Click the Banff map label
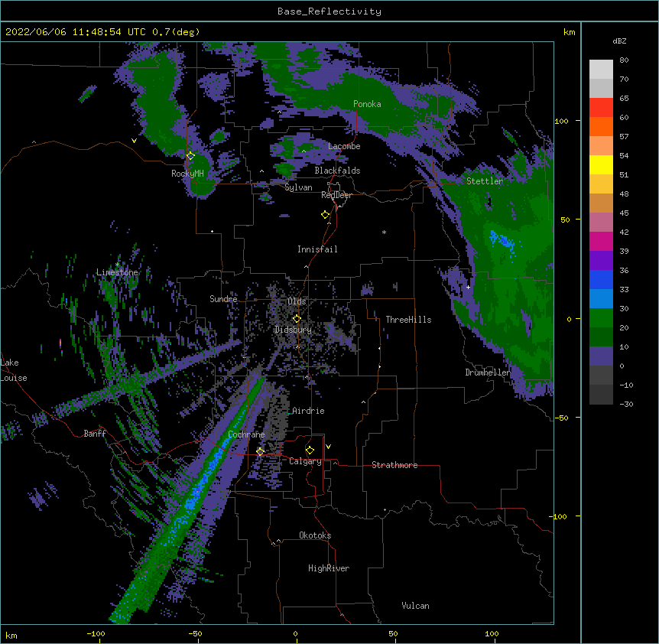The height and width of the screenshot is (644, 659). 95,434
